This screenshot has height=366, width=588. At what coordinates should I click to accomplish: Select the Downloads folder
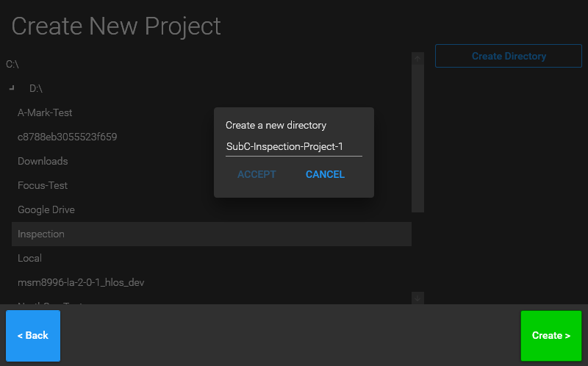pos(43,161)
